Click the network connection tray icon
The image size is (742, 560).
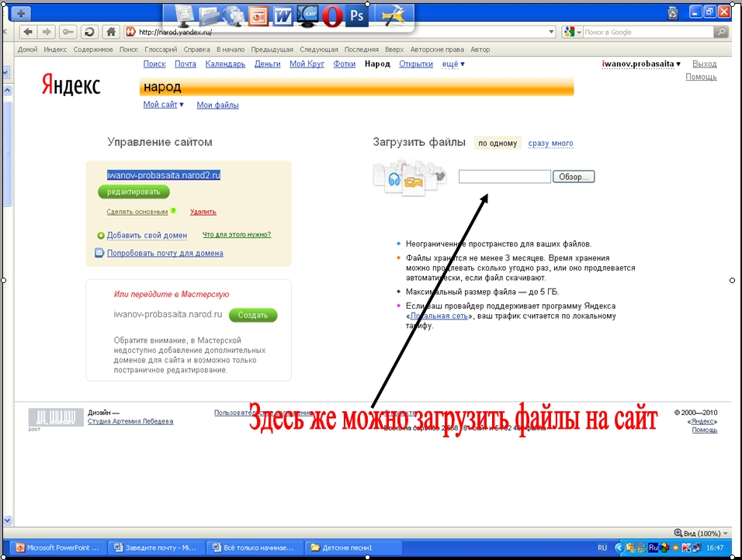click(696, 548)
